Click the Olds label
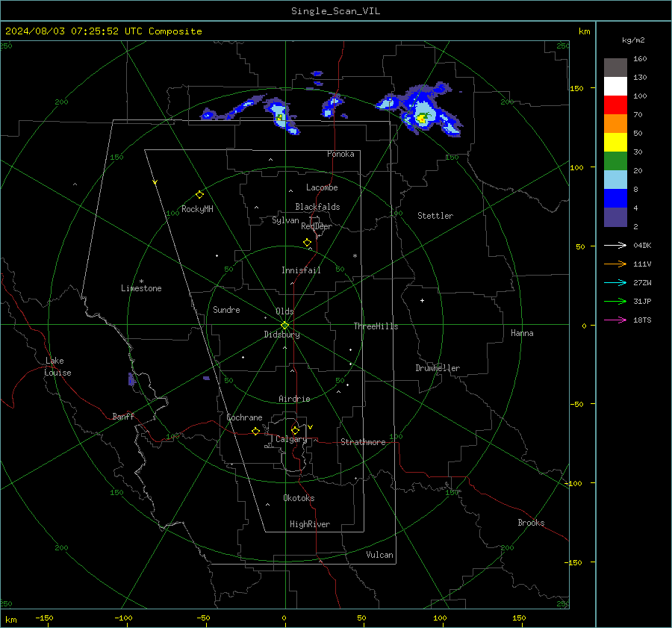 pos(284,311)
